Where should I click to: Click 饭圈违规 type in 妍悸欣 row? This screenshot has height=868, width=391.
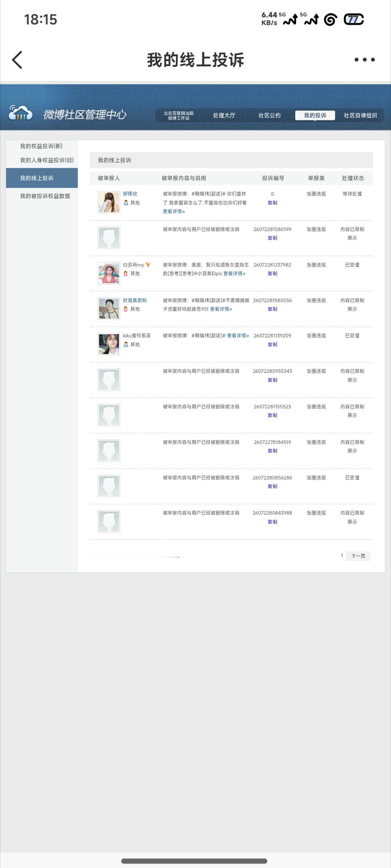coord(316,194)
